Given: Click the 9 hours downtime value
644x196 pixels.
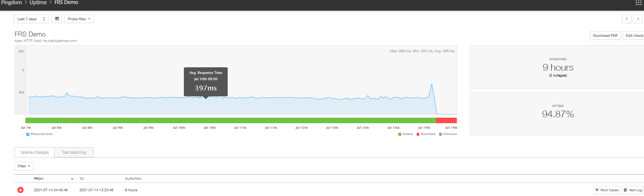Looking at the screenshot, I should 558,67.
